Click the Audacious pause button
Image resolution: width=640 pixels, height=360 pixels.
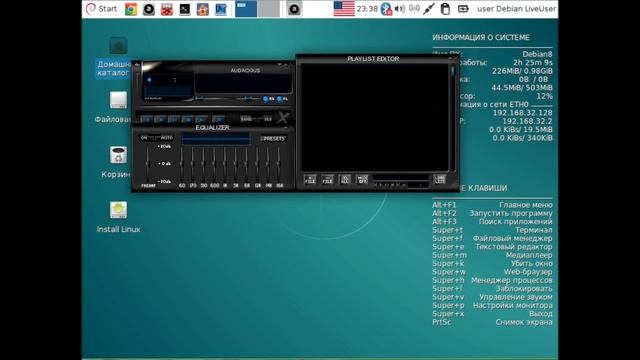point(174,120)
